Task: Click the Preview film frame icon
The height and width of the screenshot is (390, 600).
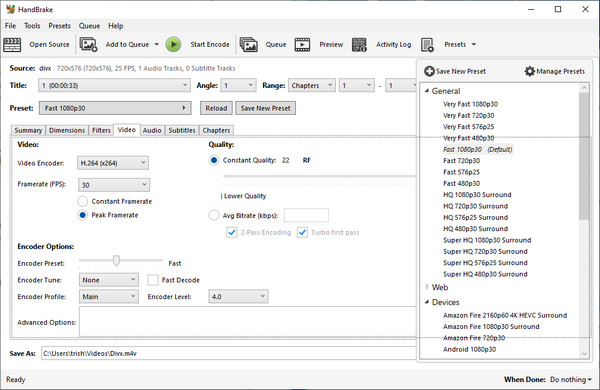Action: (x=302, y=44)
